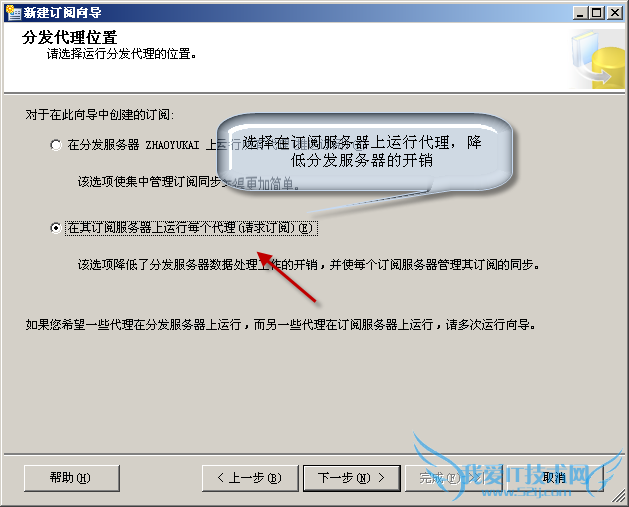Click the 上一步(B) back button
The image size is (629, 507).
pos(250,478)
